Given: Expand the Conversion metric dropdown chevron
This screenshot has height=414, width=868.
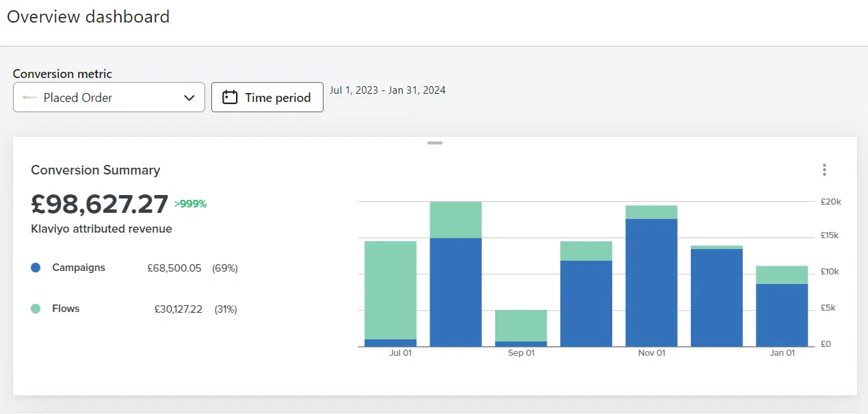Looking at the screenshot, I should pyautogui.click(x=189, y=98).
